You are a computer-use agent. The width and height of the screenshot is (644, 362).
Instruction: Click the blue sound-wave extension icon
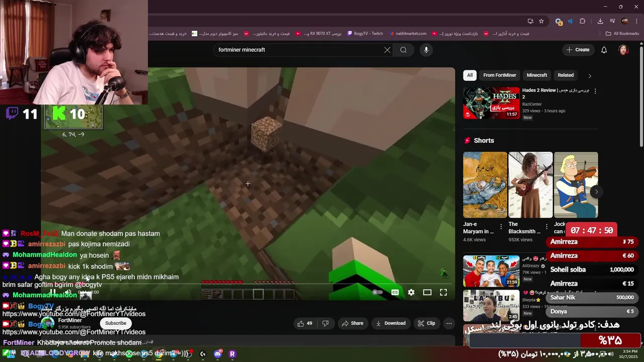(x=570, y=21)
